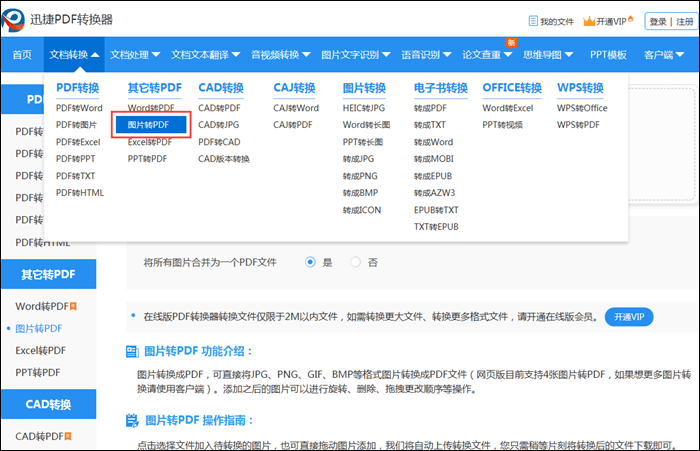This screenshot has width=700, height=451.
Task: Choose WPS转Office in WPS转换 column
Action: pyautogui.click(x=582, y=108)
